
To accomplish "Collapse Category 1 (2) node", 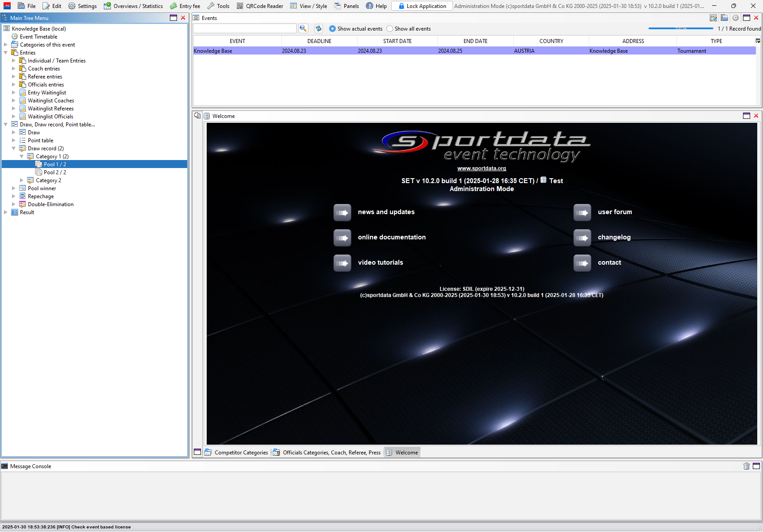I will pos(22,156).
